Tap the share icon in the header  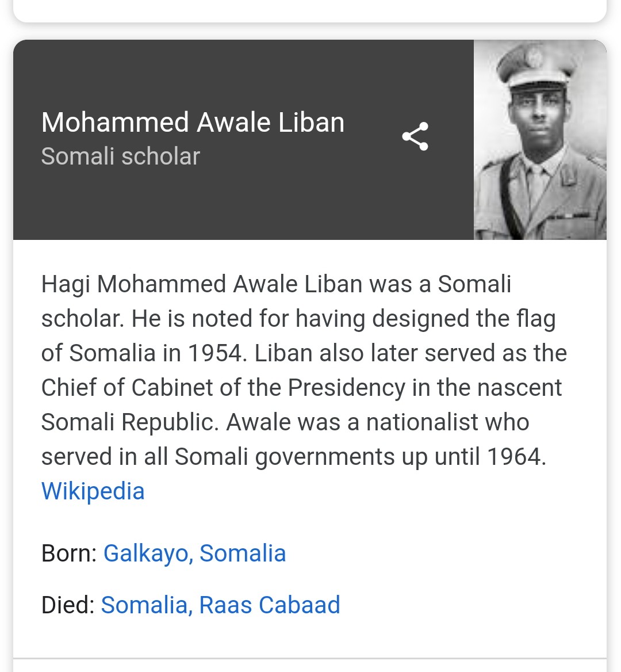pos(415,136)
